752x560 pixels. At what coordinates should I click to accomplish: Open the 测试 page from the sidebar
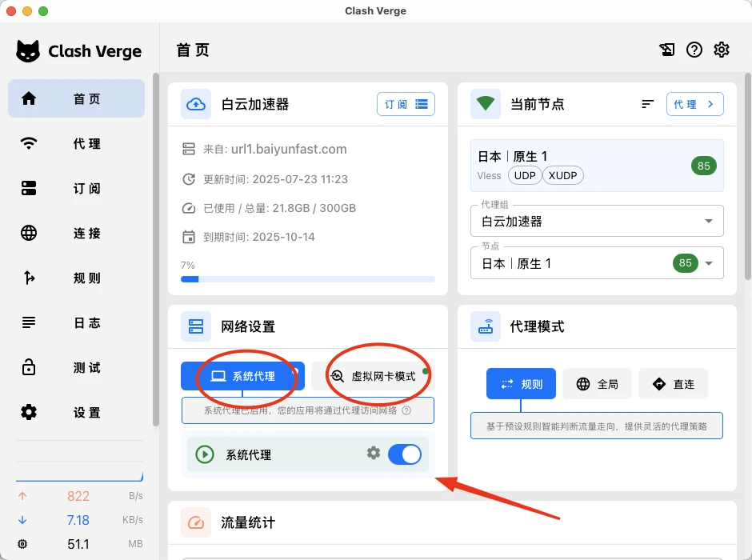[x=76, y=368]
